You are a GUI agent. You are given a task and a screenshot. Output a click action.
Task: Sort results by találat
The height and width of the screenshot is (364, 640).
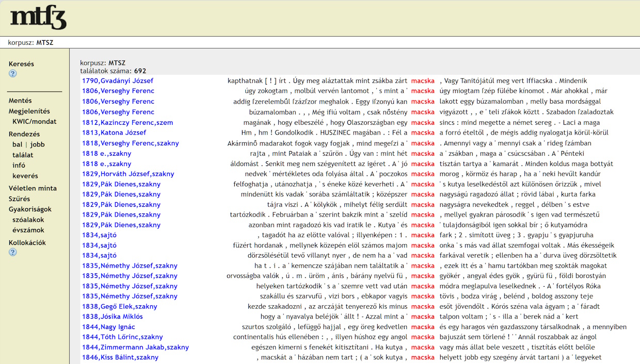click(23, 155)
